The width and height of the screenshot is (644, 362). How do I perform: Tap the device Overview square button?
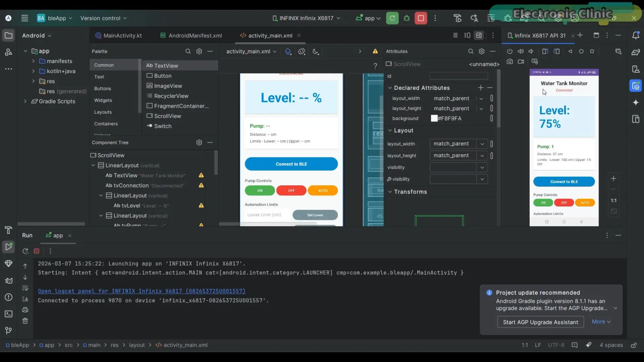pos(592,51)
